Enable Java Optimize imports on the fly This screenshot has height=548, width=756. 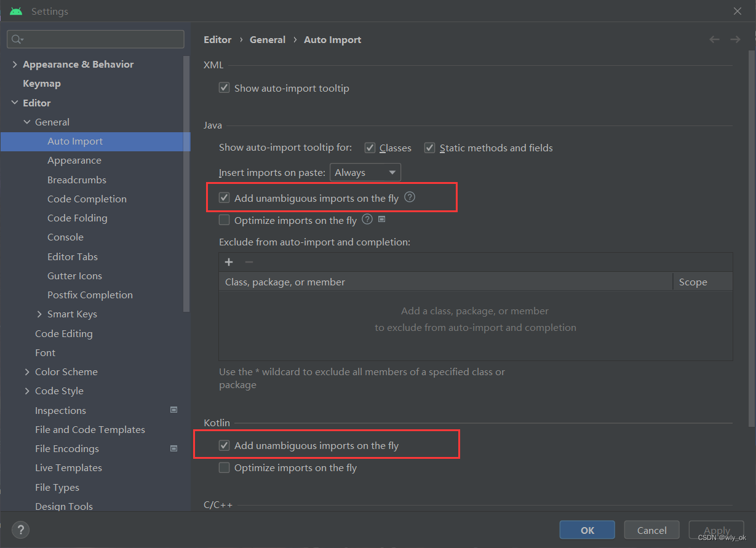[x=225, y=220]
